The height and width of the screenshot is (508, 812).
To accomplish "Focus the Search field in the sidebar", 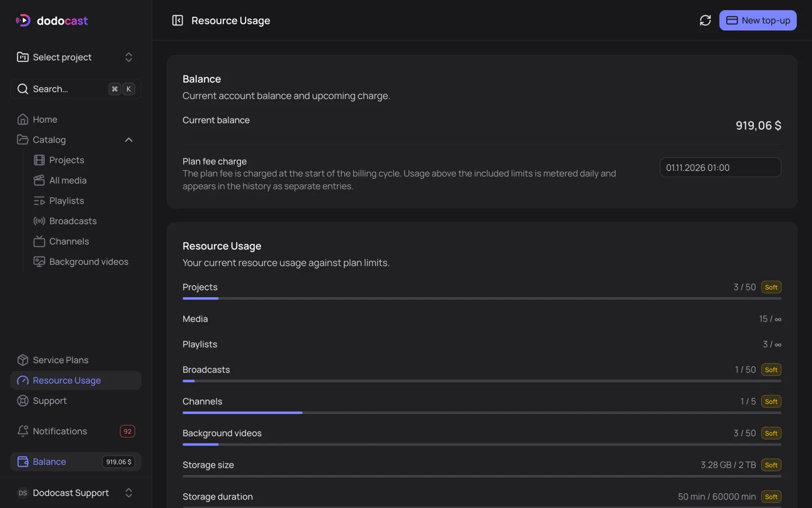I will pyautogui.click(x=76, y=89).
